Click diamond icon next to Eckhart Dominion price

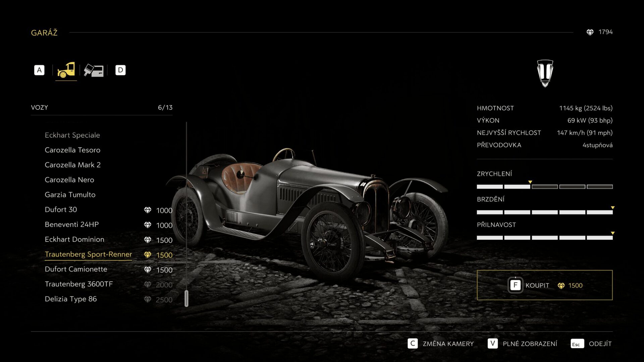click(148, 240)
